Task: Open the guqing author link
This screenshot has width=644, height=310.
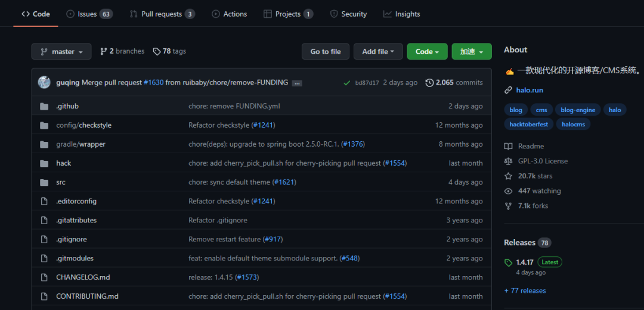Action: pos(68,82)
